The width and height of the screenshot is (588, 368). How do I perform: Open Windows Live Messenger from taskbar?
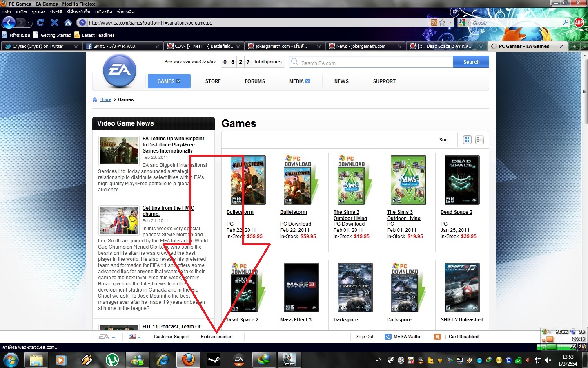(x=137, y=360)
